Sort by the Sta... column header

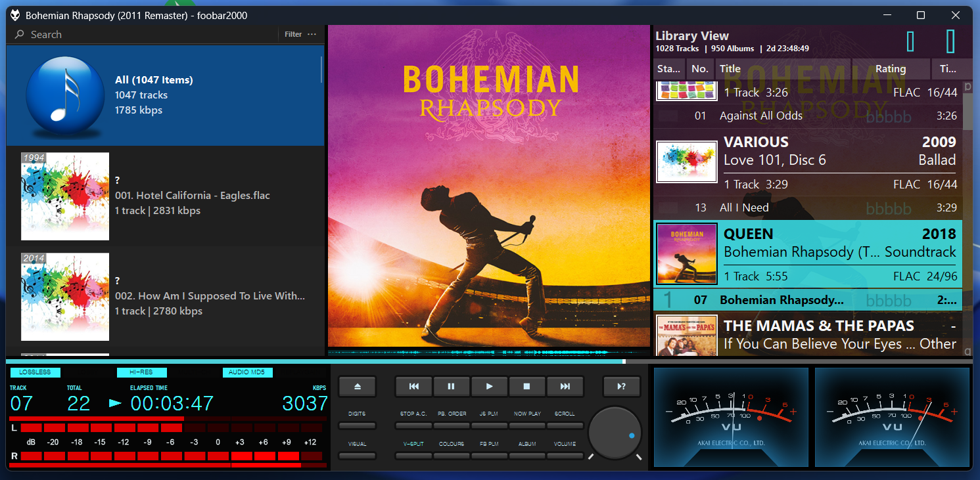(x=669, y=68)
